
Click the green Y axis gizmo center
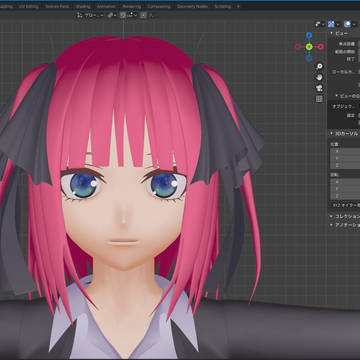click(x=309, y=47)
